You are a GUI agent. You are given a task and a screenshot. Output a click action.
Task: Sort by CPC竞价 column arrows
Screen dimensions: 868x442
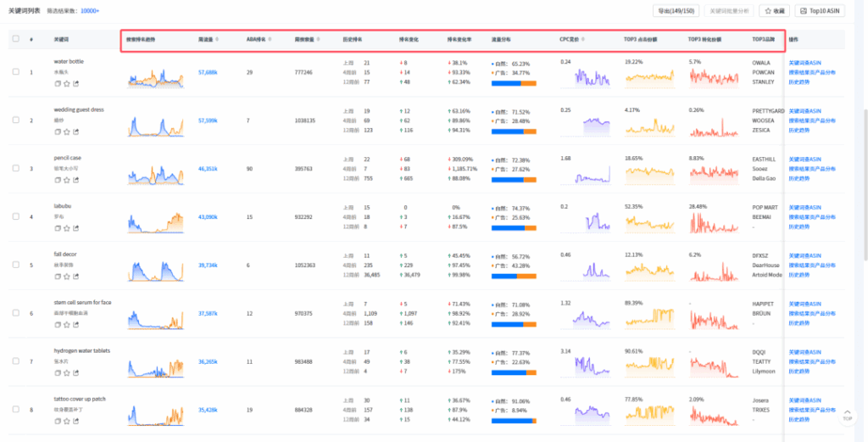[x=582, y=39]
